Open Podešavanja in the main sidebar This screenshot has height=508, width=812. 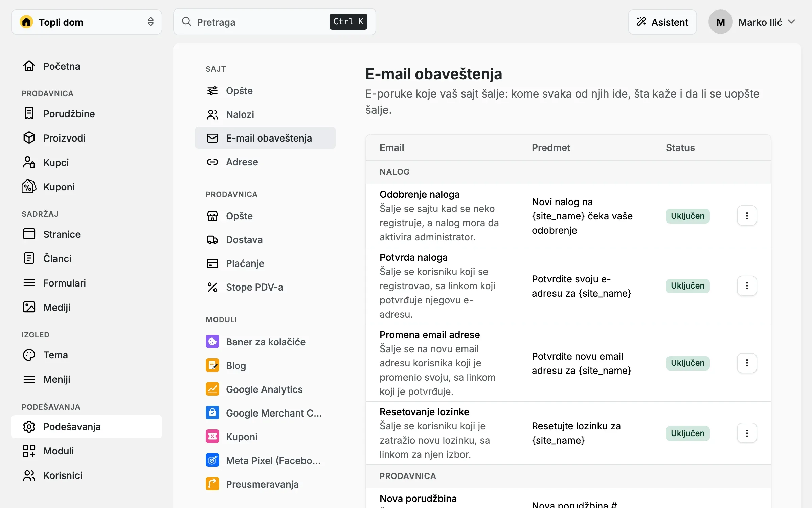(87, 427)
